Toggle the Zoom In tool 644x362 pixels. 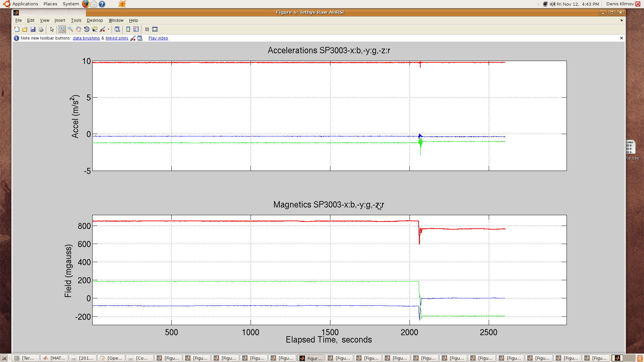[62, 29]
